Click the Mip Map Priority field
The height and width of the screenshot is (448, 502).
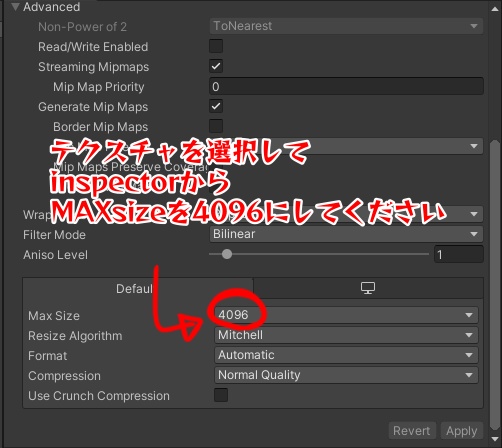346,86
